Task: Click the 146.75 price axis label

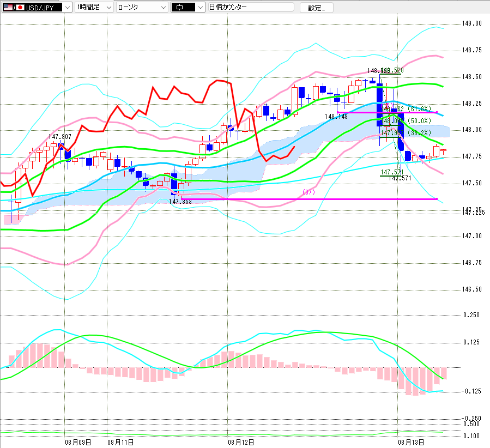Action: [x=472, y=263]
